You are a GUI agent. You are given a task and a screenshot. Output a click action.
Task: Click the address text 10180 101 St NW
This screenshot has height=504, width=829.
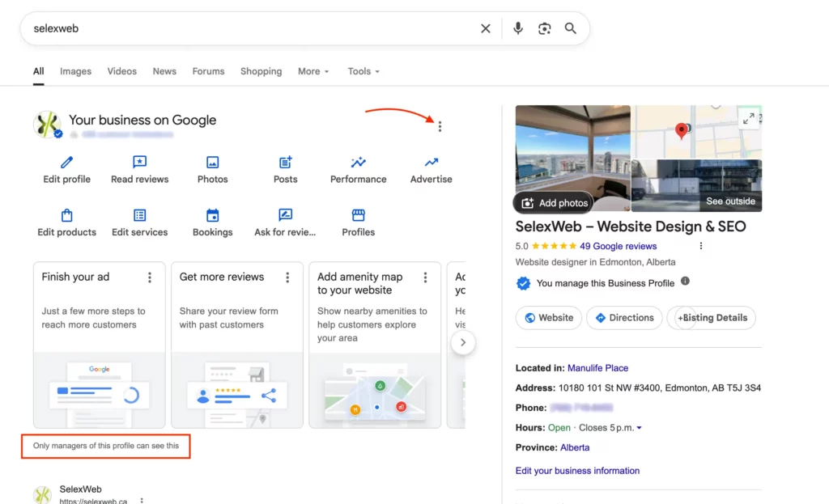pyautogui.click(x=660, y=388)
